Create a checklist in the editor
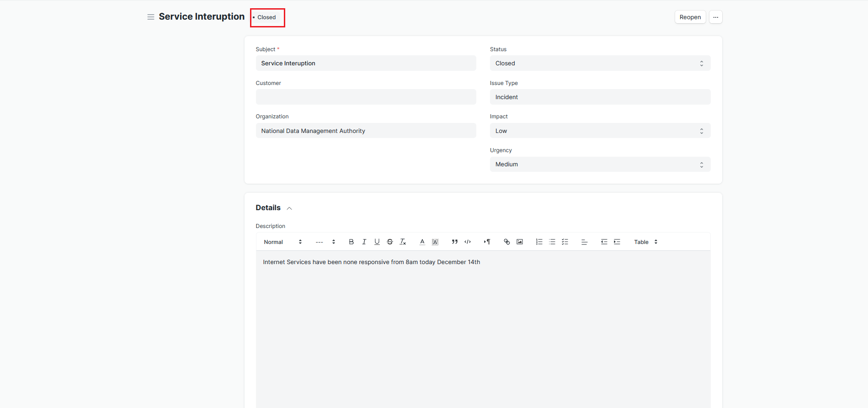The image size is (868, 408). pos(564,242)
